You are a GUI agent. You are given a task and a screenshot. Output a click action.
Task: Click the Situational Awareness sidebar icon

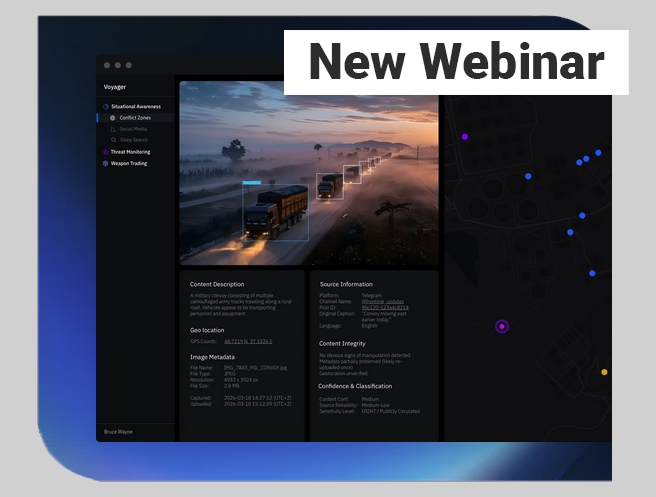coord(106,107)
